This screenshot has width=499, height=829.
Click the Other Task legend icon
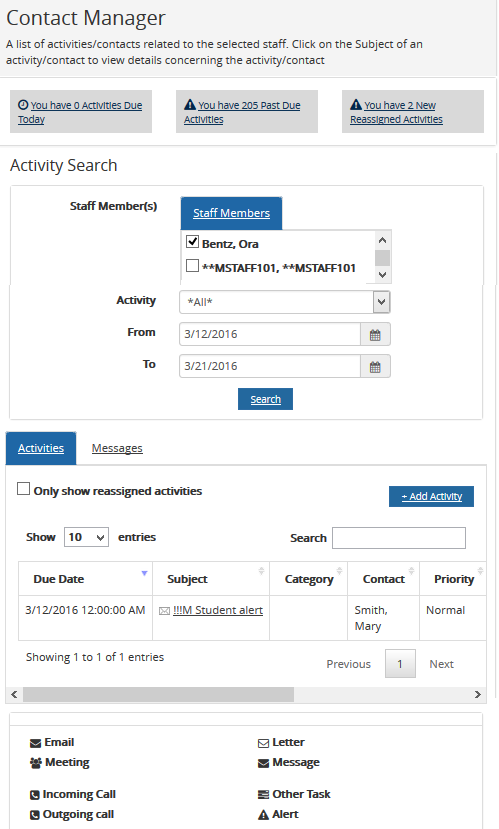[x=263, y=794]
